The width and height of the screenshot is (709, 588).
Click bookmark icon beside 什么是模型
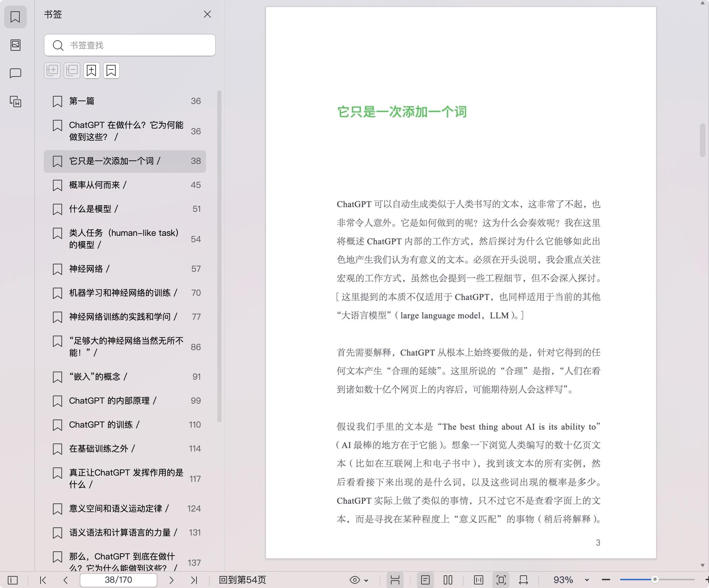(x=57, y=209)
